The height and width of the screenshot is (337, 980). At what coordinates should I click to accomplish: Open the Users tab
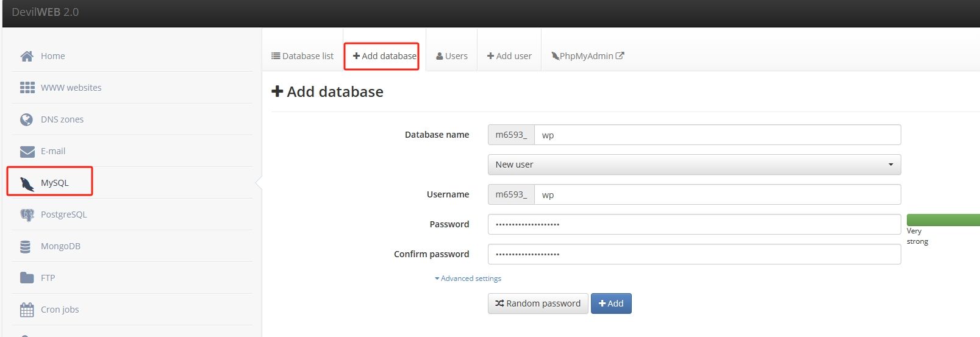point(452,56)
